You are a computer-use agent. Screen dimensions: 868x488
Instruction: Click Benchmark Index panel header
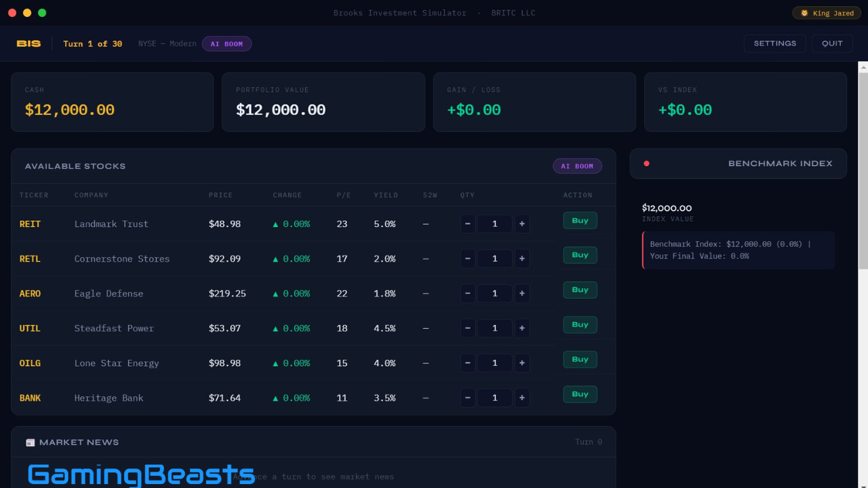(738, 163)
